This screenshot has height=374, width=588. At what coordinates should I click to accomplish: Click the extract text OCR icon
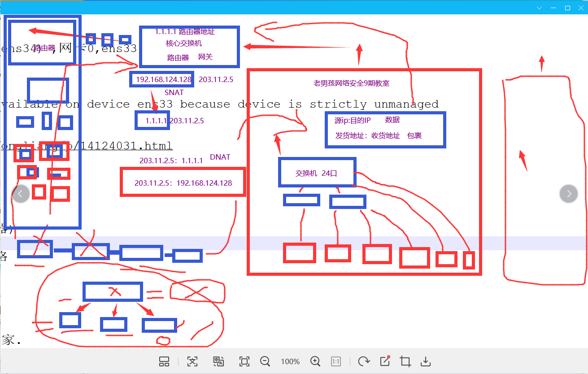tap(192, 361)
